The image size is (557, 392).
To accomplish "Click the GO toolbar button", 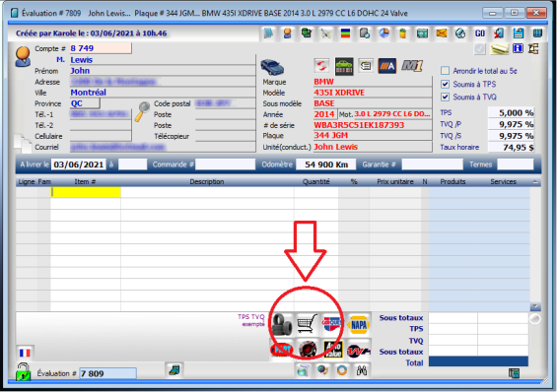I will tap(479, 33).
